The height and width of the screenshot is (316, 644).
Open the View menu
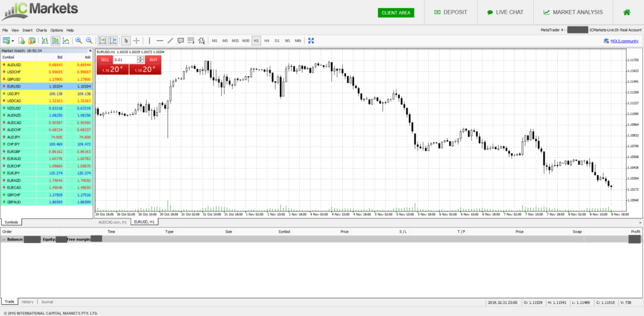coord(15,30)
